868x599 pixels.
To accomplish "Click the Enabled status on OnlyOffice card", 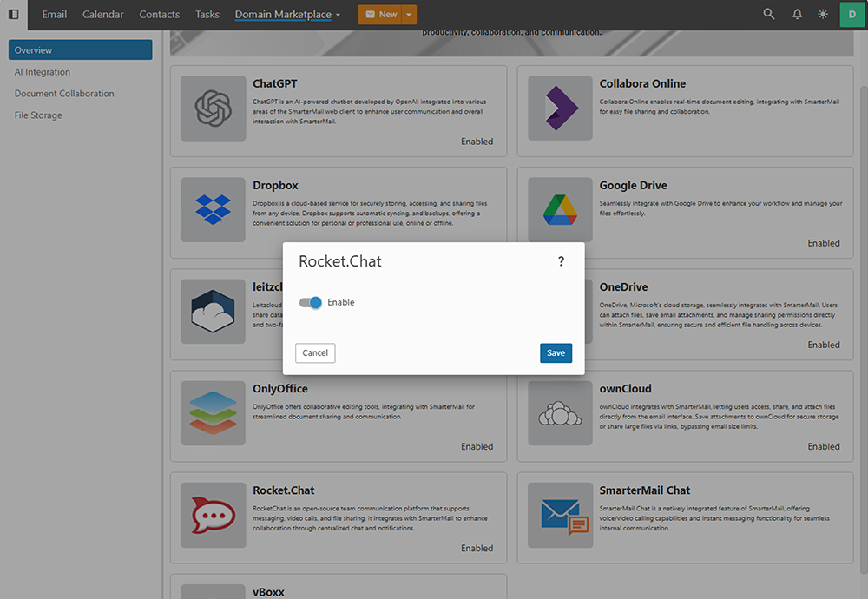I will pyautogui.click(x=477, y=447).
